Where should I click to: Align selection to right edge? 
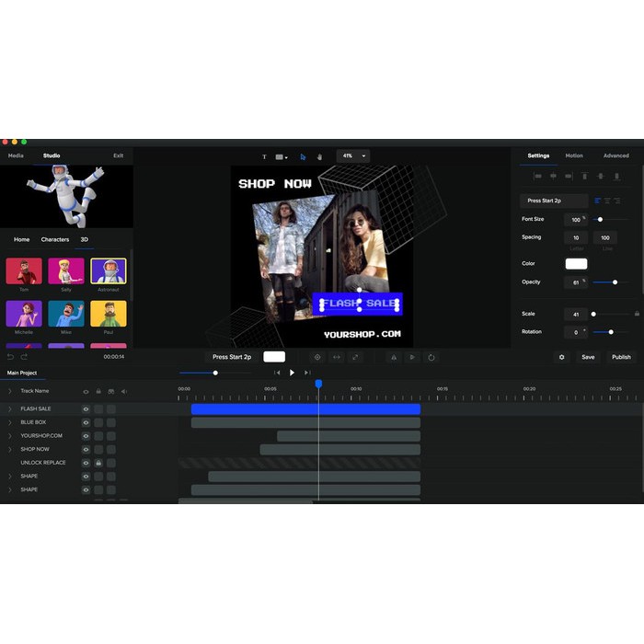click(569, 177)
